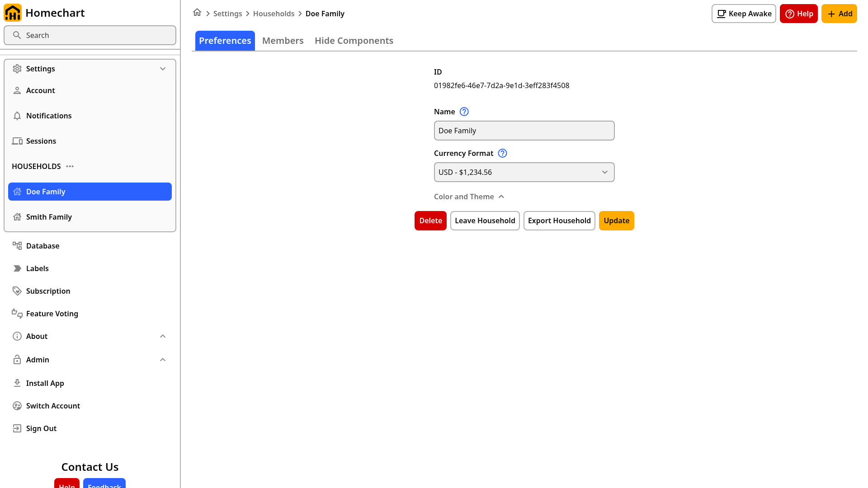Toggle the Keep Awake button
868x488 pixels.
point(744,14)
